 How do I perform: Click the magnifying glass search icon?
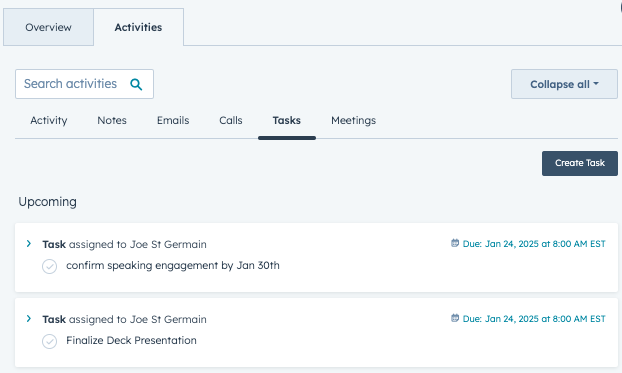coord(136,84)
